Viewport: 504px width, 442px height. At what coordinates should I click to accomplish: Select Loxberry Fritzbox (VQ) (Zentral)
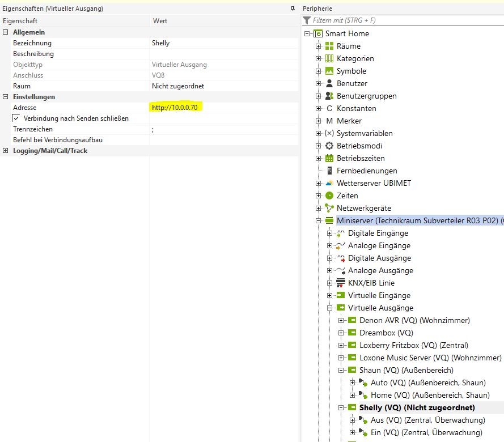click(x=414, y=345)
